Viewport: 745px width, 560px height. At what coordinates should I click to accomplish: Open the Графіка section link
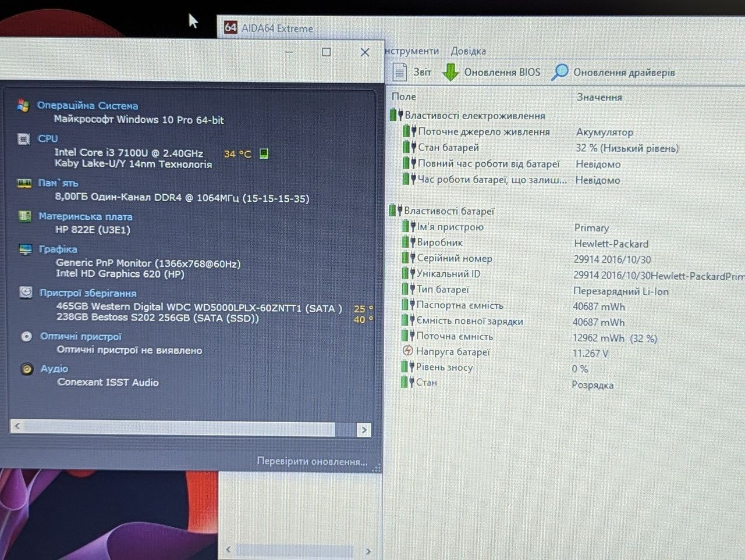(58, 249)
